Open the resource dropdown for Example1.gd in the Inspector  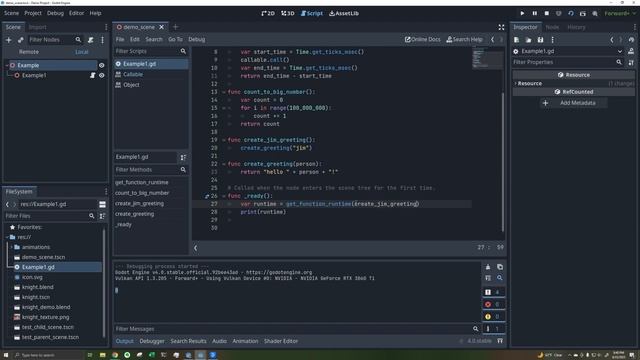point(620,51)
